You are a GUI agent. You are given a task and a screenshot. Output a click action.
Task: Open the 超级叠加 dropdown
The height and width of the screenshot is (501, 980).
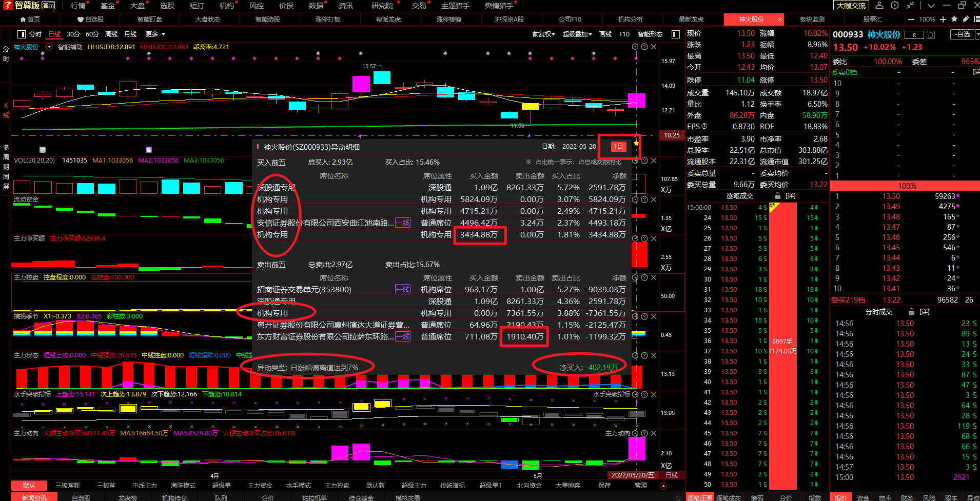[577, 34]
